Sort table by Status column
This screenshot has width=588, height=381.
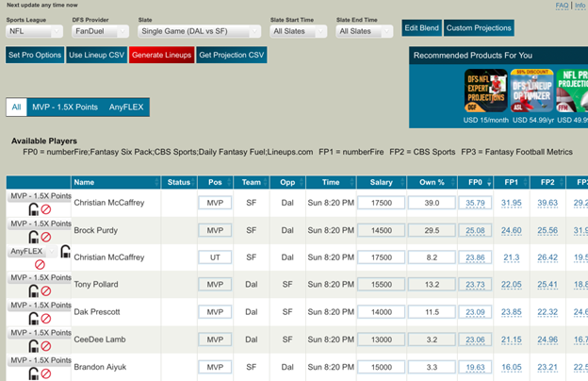(x=179, y=182)
